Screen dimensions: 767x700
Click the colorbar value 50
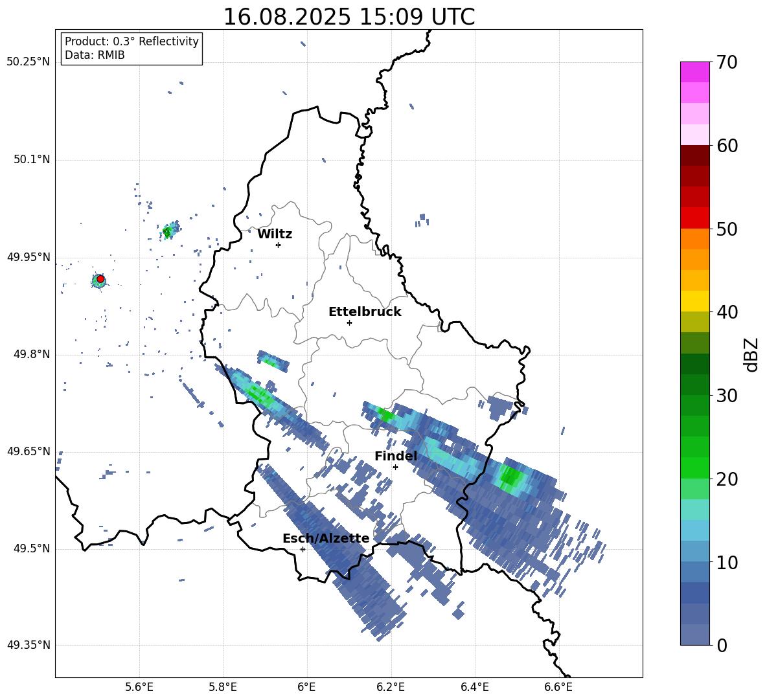point(727,229)
